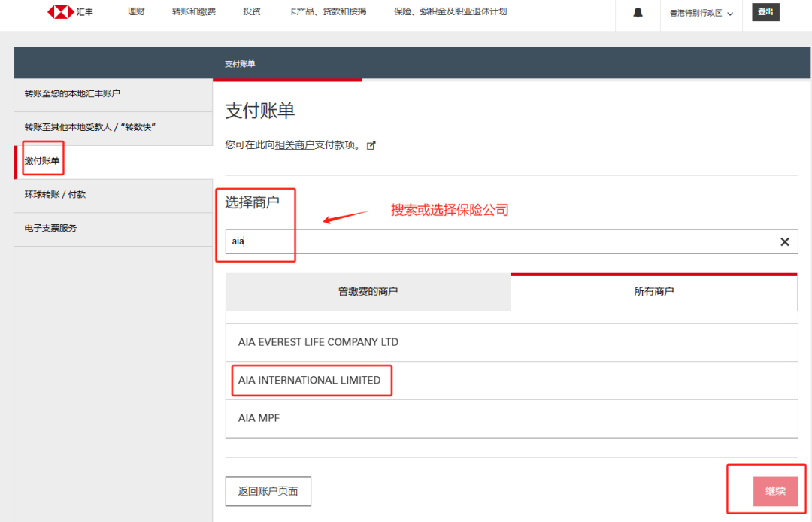Select 缴付账单 in the sidebar
The image size is (812, 522).
click(42, 161)
